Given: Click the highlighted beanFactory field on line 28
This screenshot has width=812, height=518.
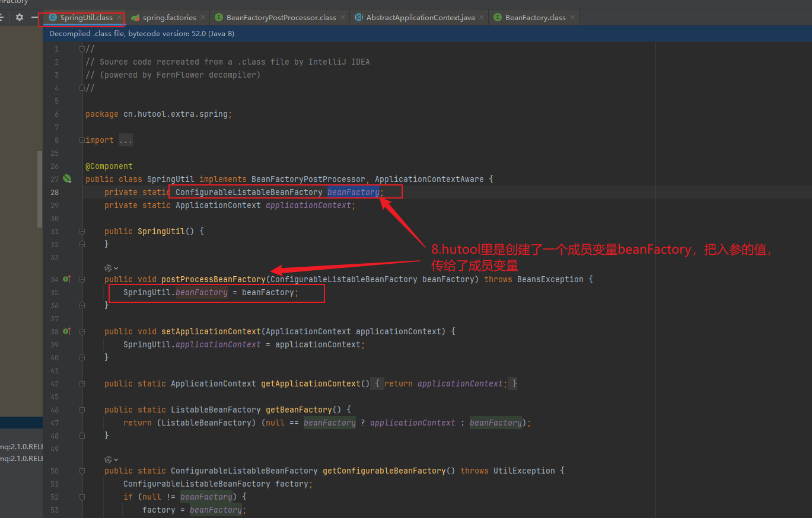Looking at the screenshot, I should tap(354, 192).
